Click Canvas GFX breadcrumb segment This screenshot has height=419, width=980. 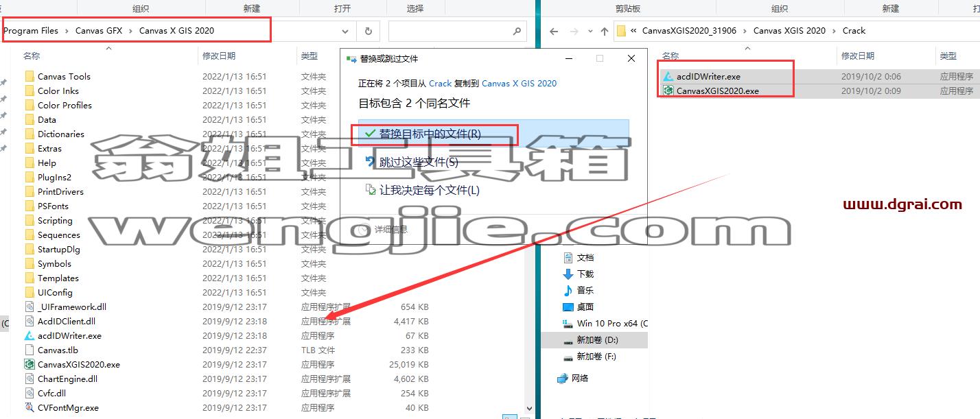click(x=99, y=30)
